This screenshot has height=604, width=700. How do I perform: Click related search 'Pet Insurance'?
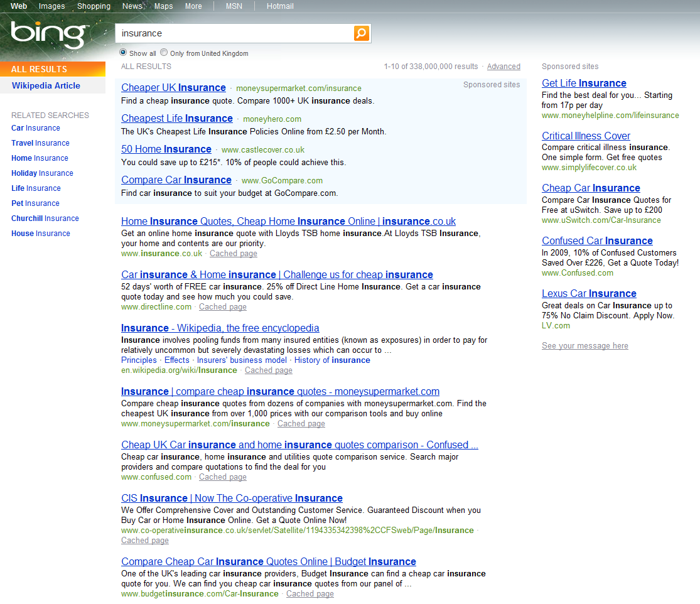pos(35,203)
